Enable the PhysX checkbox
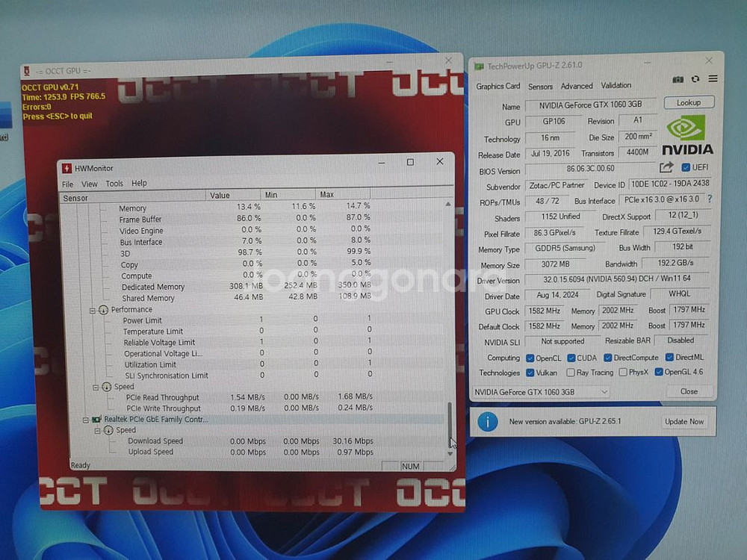747x560 pixels. pos(623,373)
